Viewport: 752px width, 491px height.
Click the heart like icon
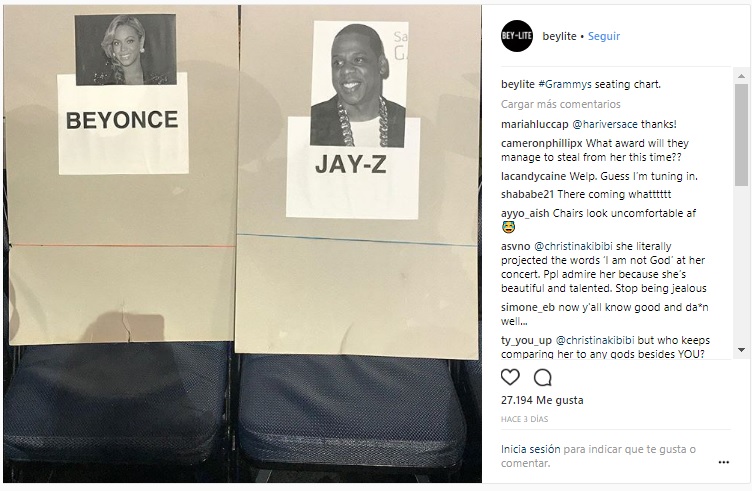(x=510, y=377)
